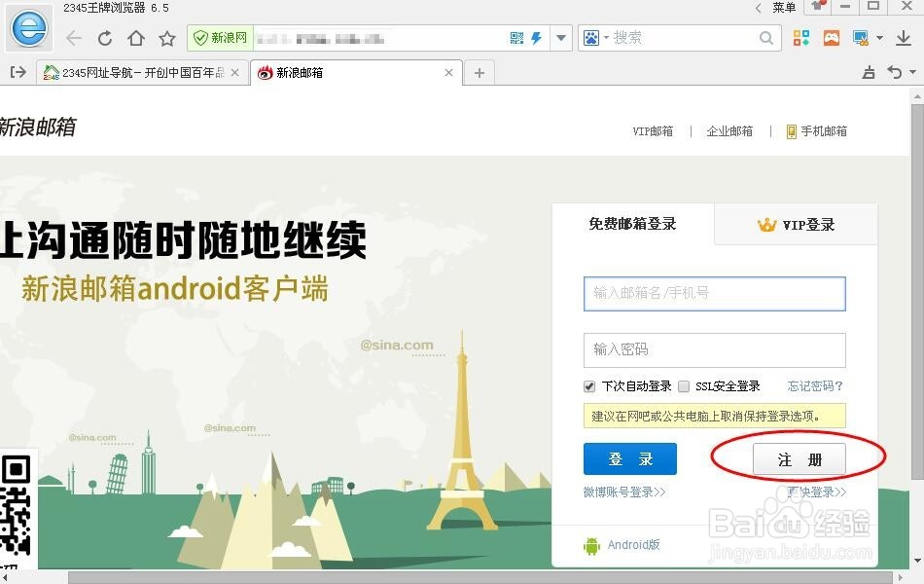Open the 企业邮箱 link
Viewport: 924px width, 584px height.
(x=729, y=131)
